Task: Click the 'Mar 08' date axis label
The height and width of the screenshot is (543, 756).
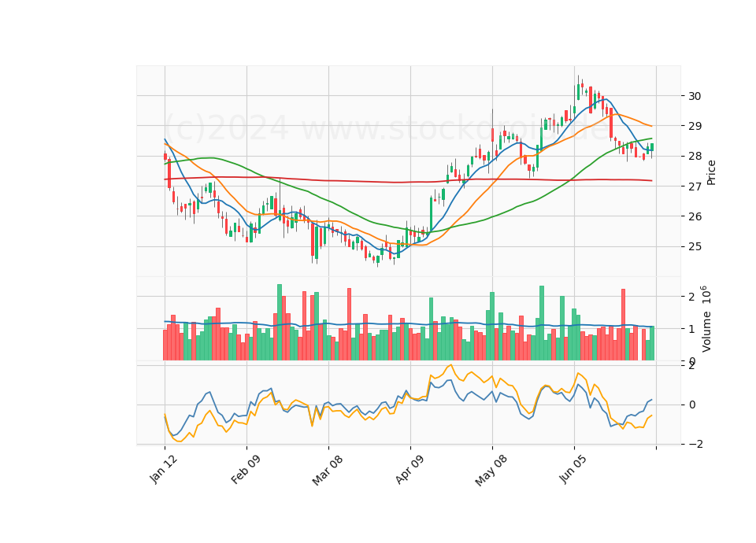Action: (x=328, y=469)
